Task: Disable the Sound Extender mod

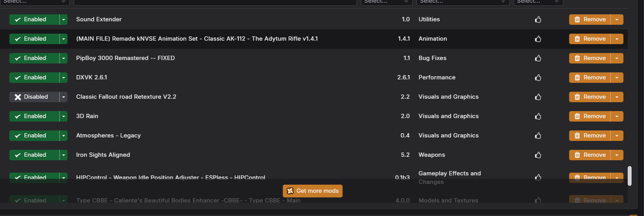Action: click(x=34, y=19)
